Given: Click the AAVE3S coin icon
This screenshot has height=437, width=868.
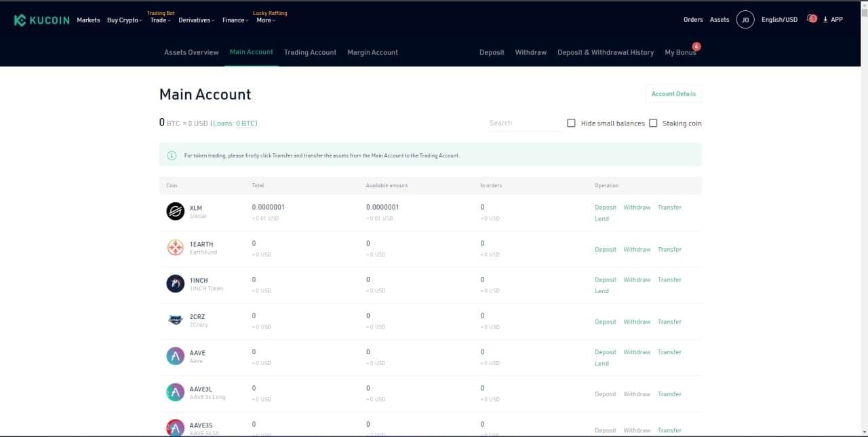Looking at the screenshot, I should tap(176, 428).
